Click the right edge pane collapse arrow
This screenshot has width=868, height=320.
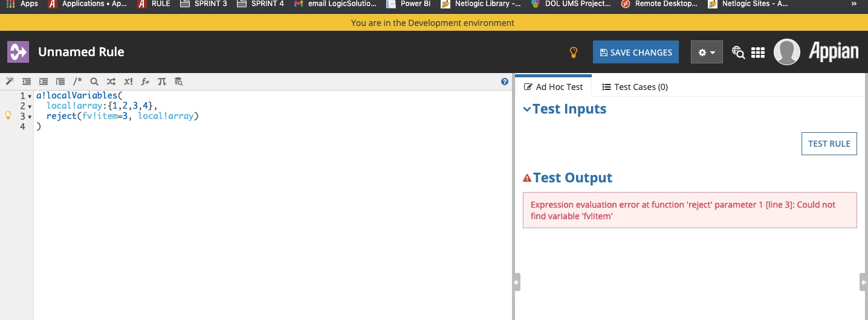[x=864, y=282]
